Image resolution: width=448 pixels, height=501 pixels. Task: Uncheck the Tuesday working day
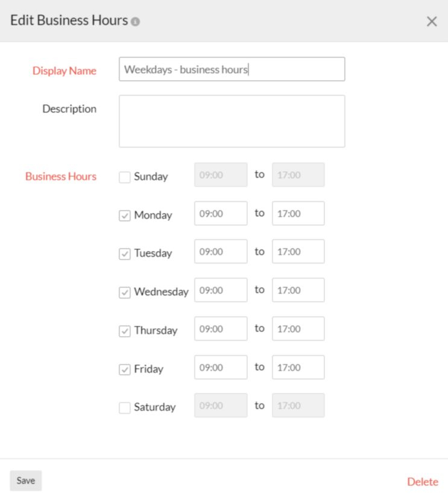tap(124, 253)
